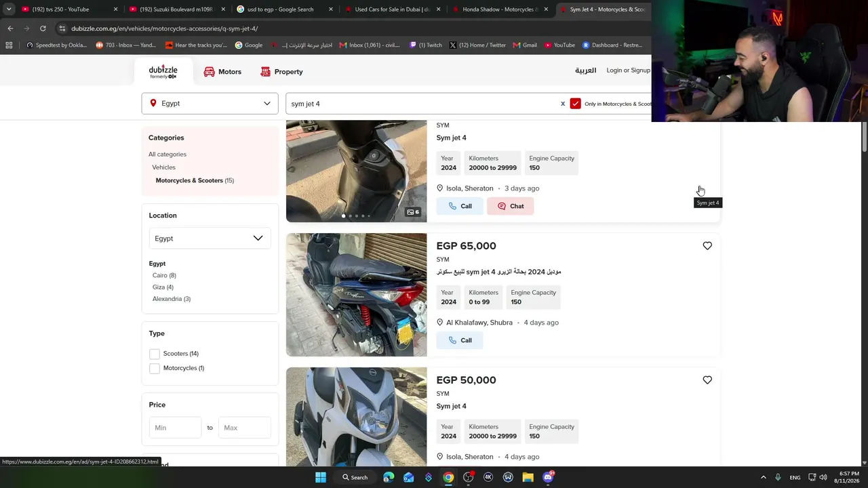Open Windows taskbar Search
868x488 pixels.
(355, 477)
